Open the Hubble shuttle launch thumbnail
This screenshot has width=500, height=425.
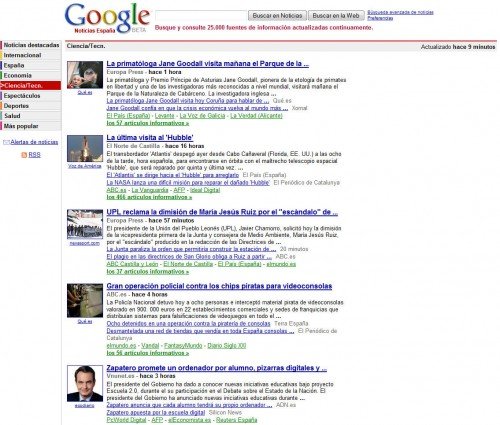(85, 149)
